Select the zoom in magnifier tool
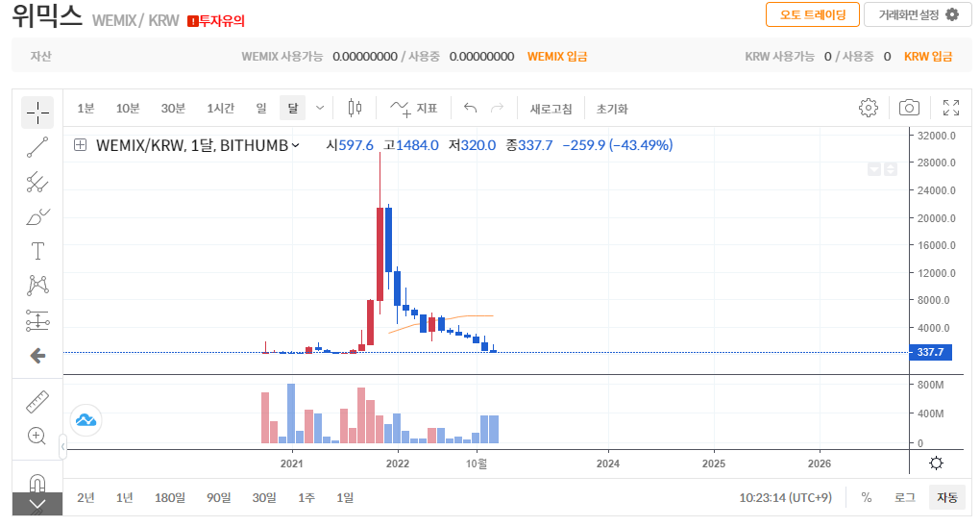This screenshot has width=980, height=526. pyautogui.click(x=37, y=436)
